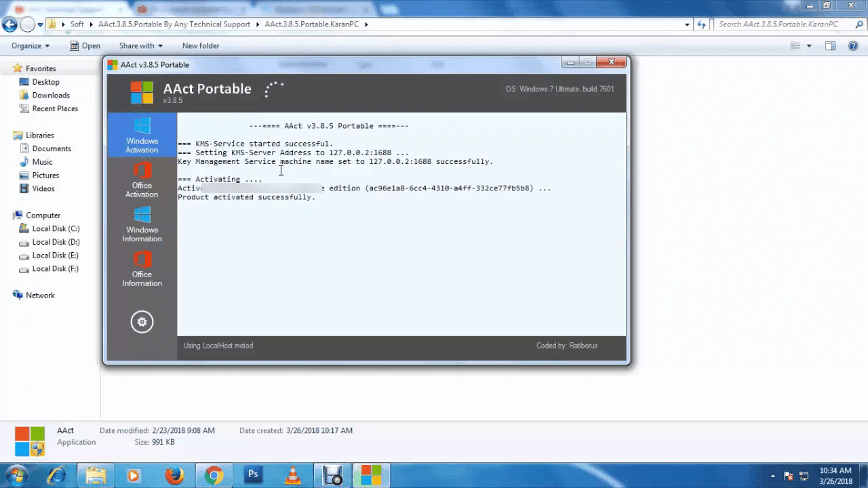Click the AAct application icon in details pane
Viewport: 868px width, 488px height.
pyautogui.click(x=30, y=441)
